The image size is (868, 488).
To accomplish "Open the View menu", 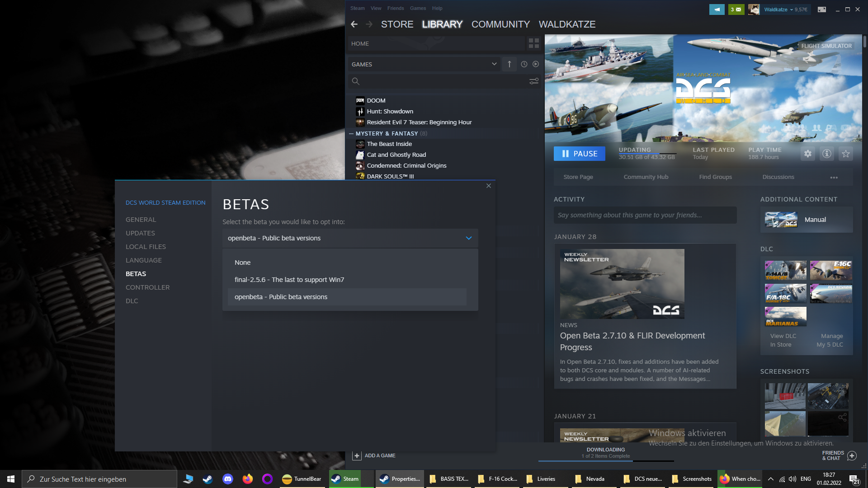I will coord(376,8).
